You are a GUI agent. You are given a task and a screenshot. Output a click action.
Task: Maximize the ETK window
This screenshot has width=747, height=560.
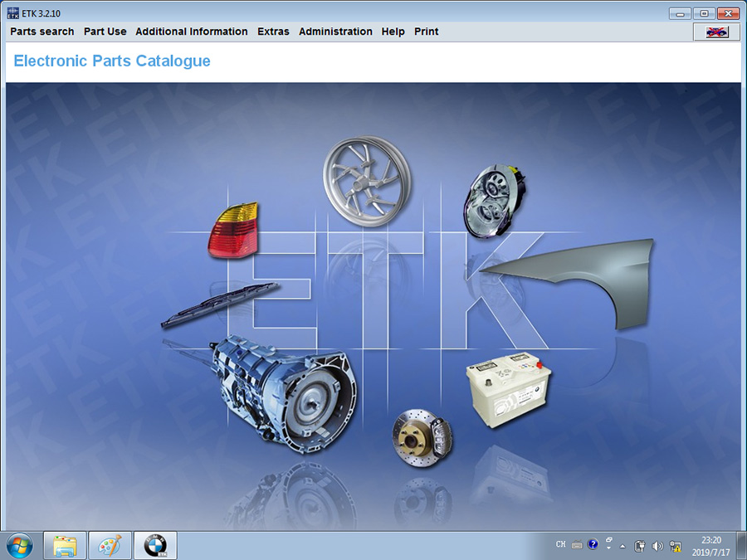click(x=704, y=14)
